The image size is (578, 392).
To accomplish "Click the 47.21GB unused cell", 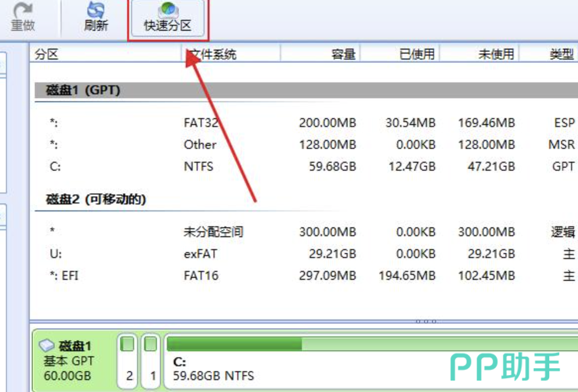I will pyautogui.click(x=491, y=167).
